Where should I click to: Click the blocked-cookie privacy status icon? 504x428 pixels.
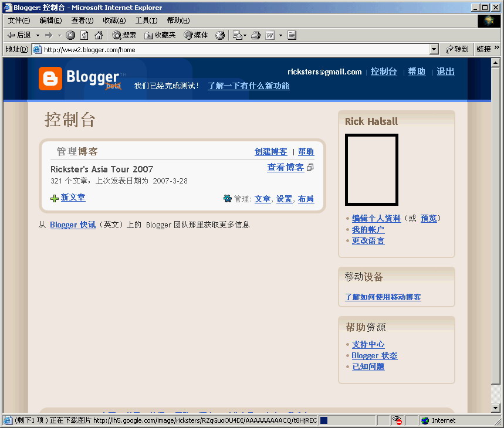(x=398, y=420)
